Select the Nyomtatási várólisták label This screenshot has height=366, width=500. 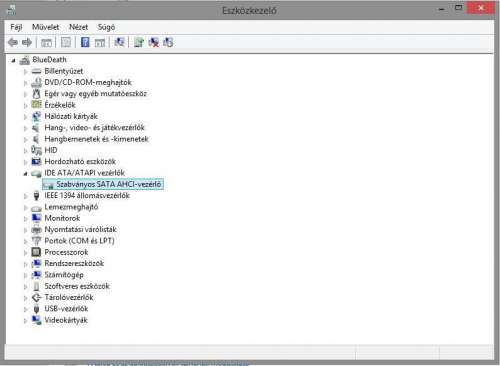click(x=80, y=230)
